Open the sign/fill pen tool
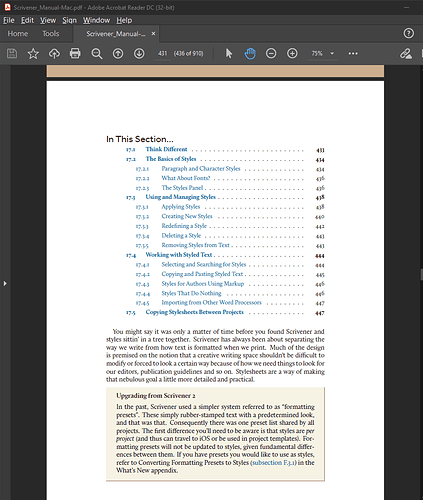423x500 pixels. 406,53
